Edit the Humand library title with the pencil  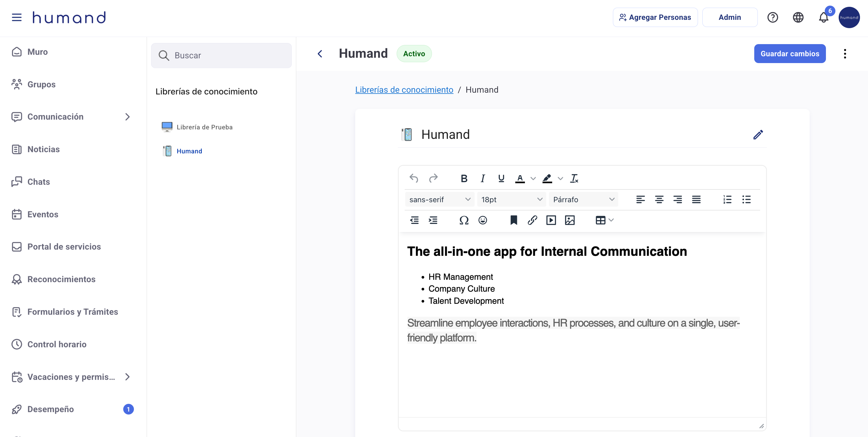[x=758, y=135]
